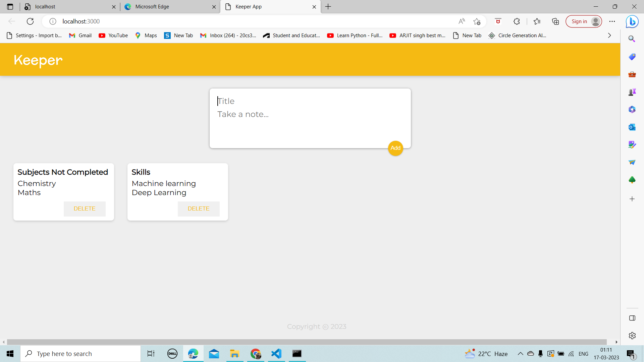
Task: Open the Collections icon in toolbar
Action: [555, 21]
